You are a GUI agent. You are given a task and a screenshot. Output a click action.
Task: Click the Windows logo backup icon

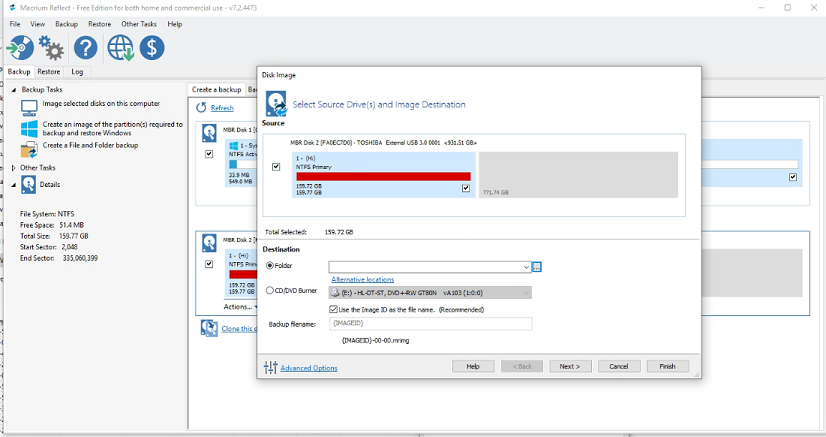pos(29,128)
